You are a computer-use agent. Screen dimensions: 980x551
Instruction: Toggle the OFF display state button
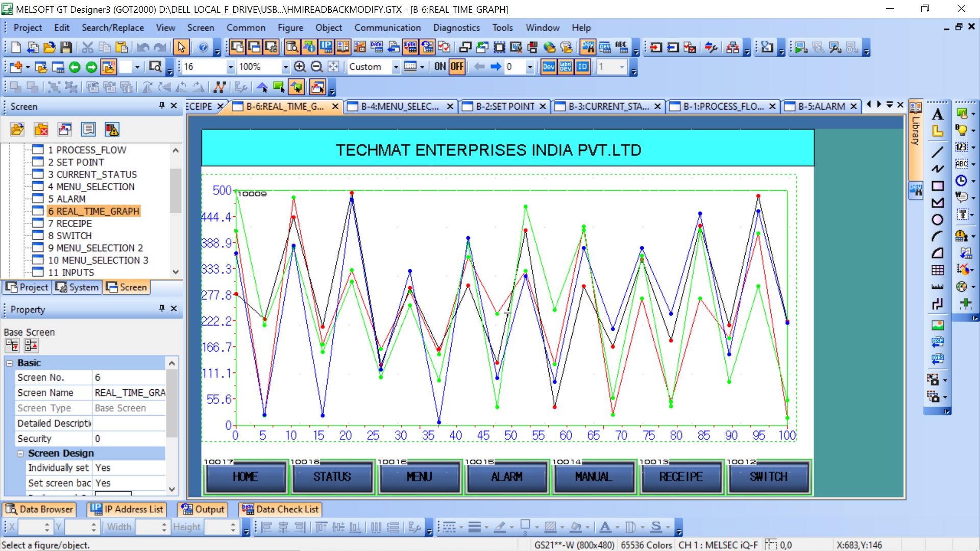(x=457, y=67)
